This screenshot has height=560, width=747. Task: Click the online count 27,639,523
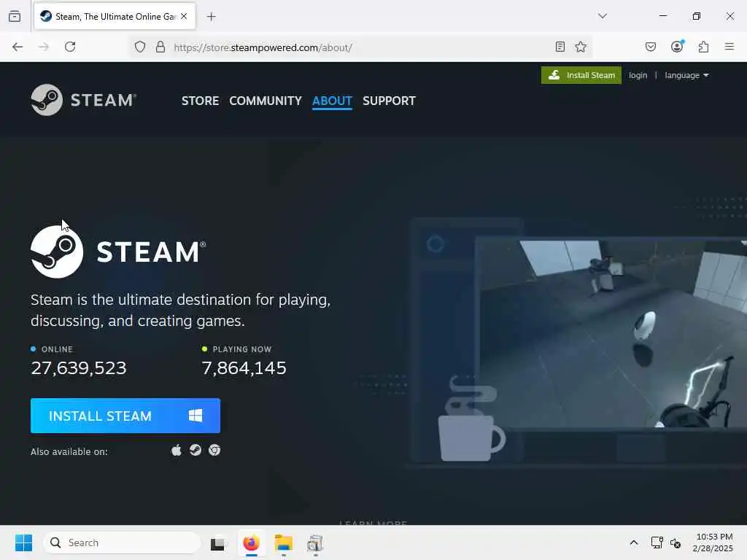79,367
